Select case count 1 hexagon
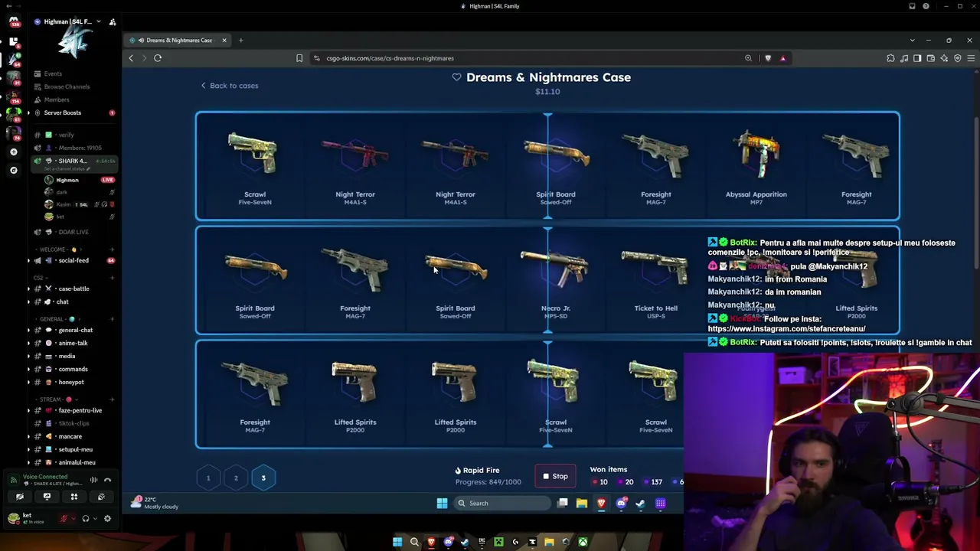This screenshot has width=980, height=551. (x=208, y=478)
